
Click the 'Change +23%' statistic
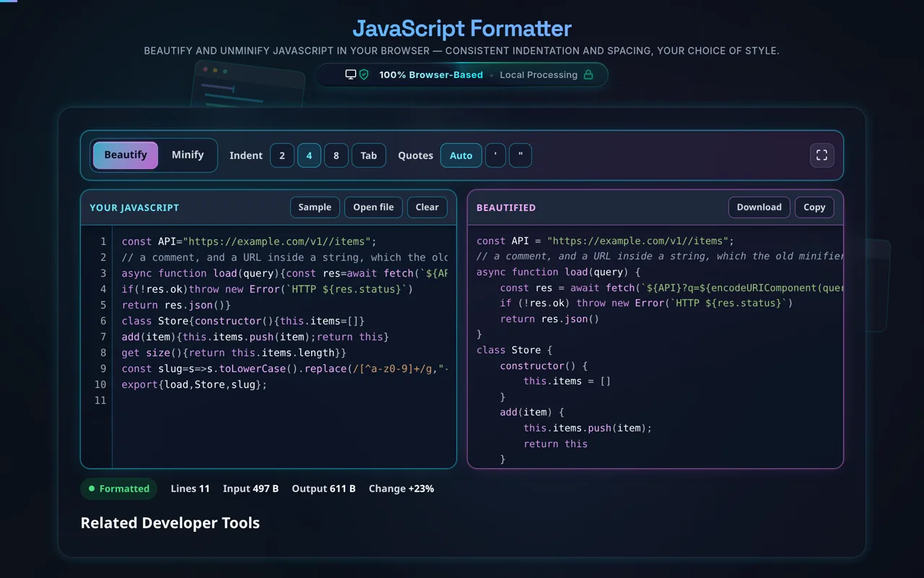[401, 488]
